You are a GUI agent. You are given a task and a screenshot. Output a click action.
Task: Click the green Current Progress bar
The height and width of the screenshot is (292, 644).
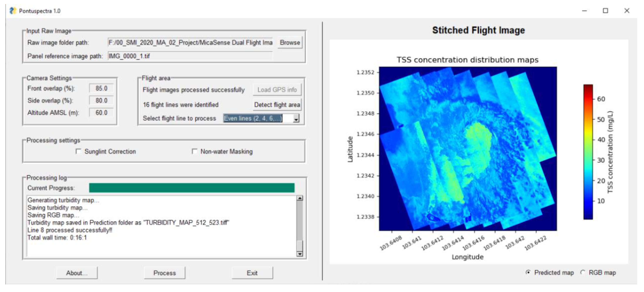192,188
